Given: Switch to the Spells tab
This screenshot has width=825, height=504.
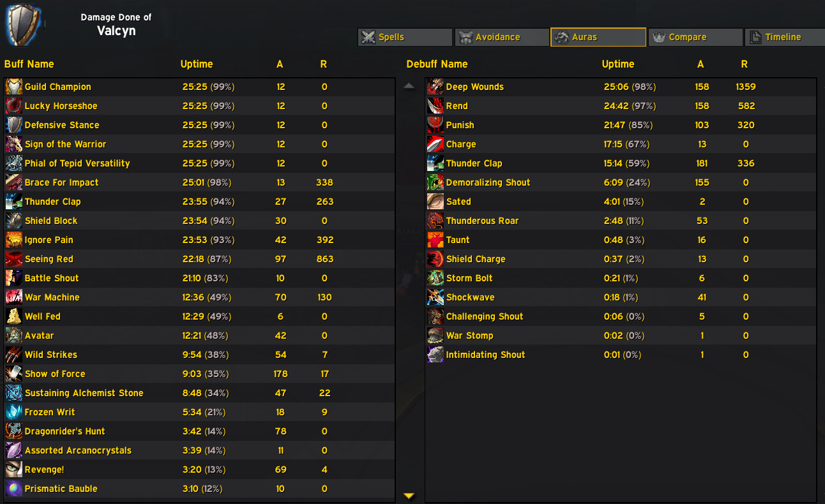Looking at the screenshot, I should pos(405,37).
